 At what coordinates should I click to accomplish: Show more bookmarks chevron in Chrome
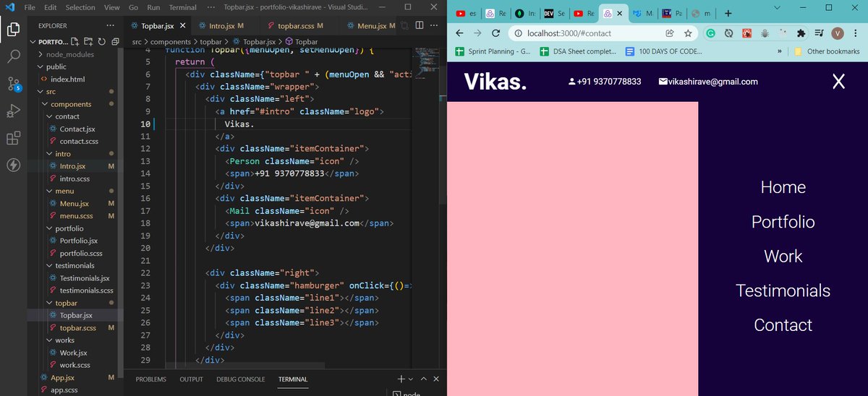(x=779, y=51)
